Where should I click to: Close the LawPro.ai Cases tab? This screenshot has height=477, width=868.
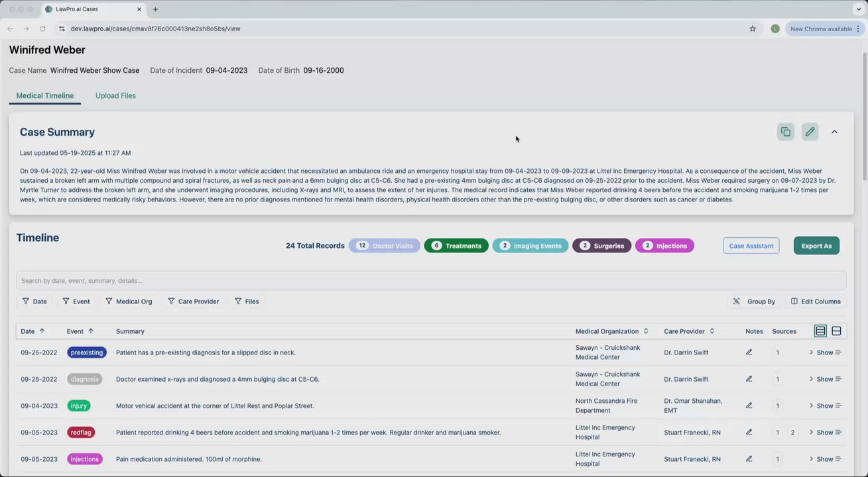(139, 9)
